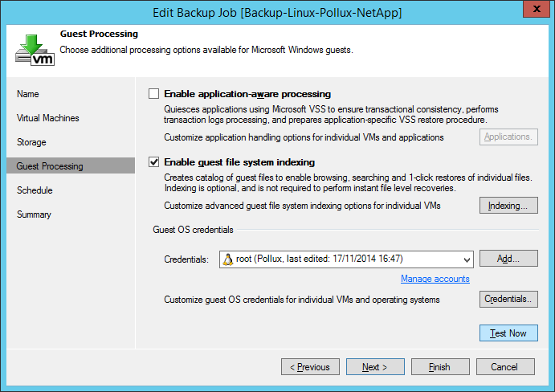The width and height of the screenshot is (555, 392).
Task: Close the Edit Backup Job dialog
Action: [x=533, y=11]
